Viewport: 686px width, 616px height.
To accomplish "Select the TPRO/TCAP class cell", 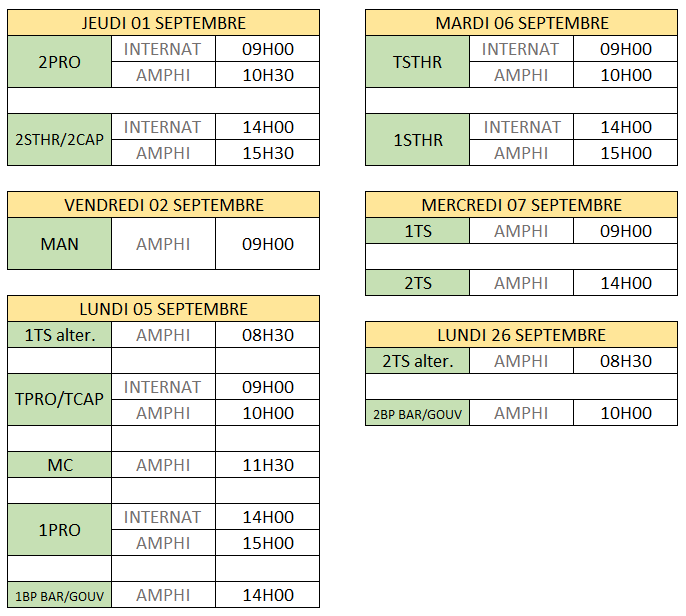I will coord(60,399).
